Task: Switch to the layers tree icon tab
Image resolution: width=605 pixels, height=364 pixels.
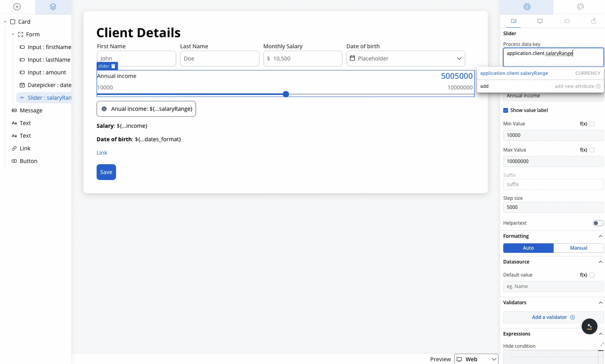Action: 53,7
